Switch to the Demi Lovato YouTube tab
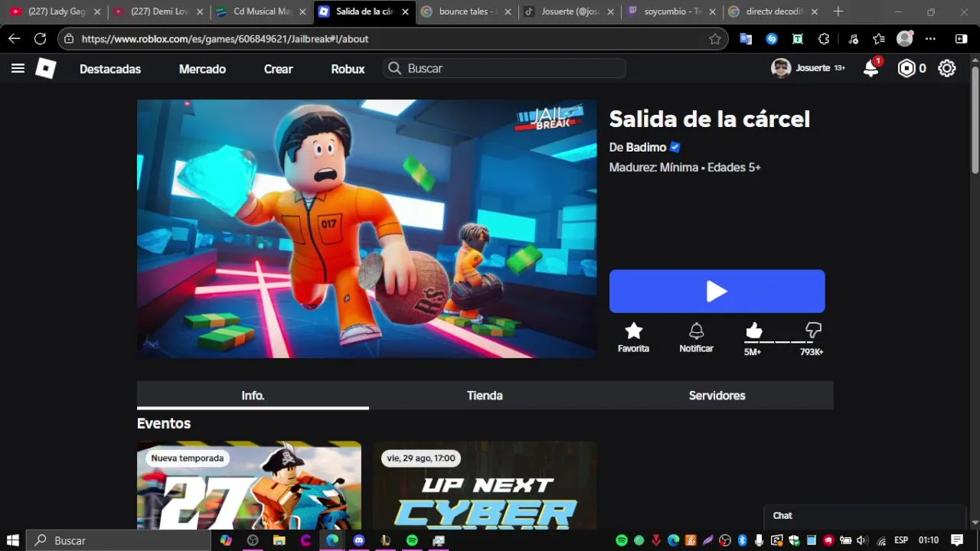Viewport: 980px width, 551px height. click(157, 11)
